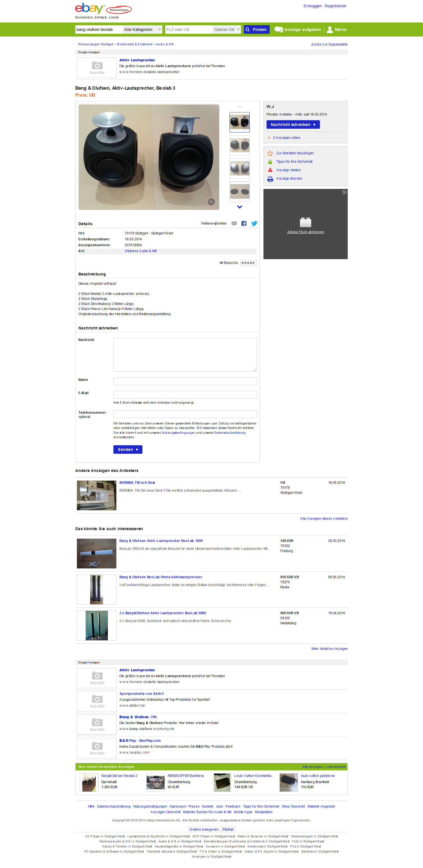Open recently viewed Bang&Olufsen Beolab 2

pyautogui.click(x=119, y=776)
